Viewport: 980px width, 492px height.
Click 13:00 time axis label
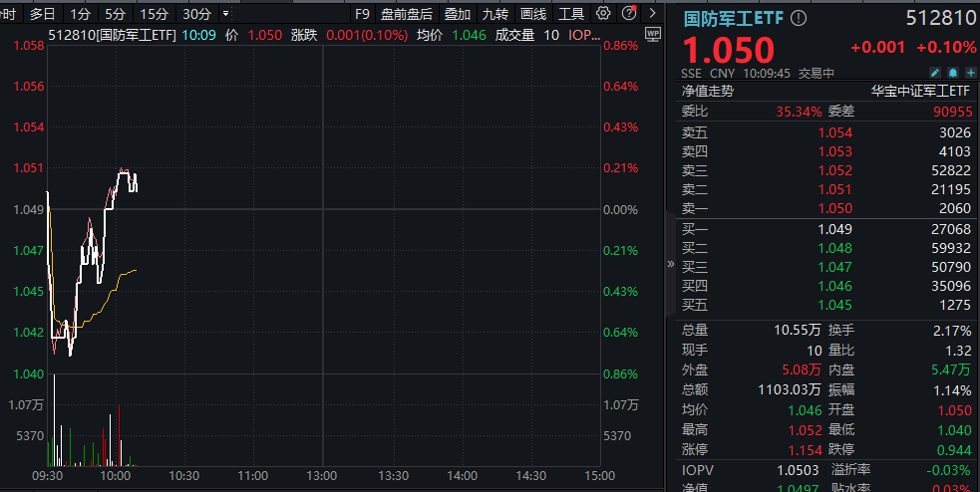pos(321,476)
